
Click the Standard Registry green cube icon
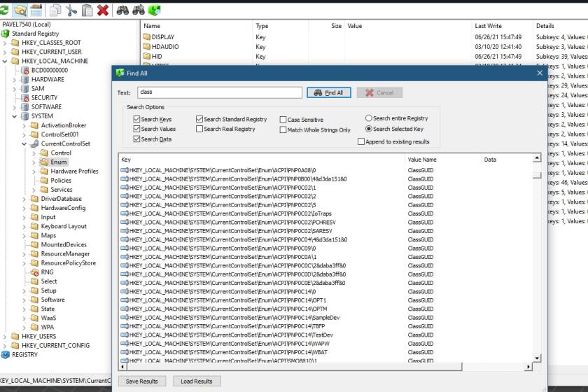[6, 34]
